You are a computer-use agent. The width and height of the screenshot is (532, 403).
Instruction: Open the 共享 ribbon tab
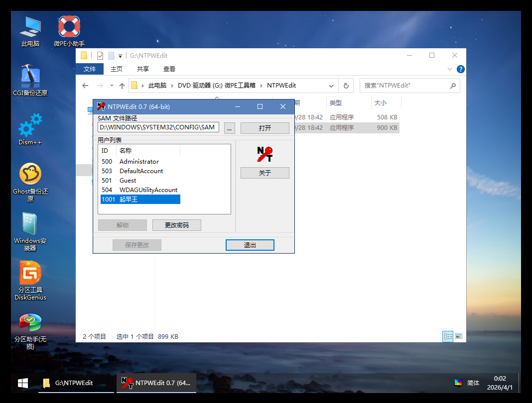click(143, 69)
